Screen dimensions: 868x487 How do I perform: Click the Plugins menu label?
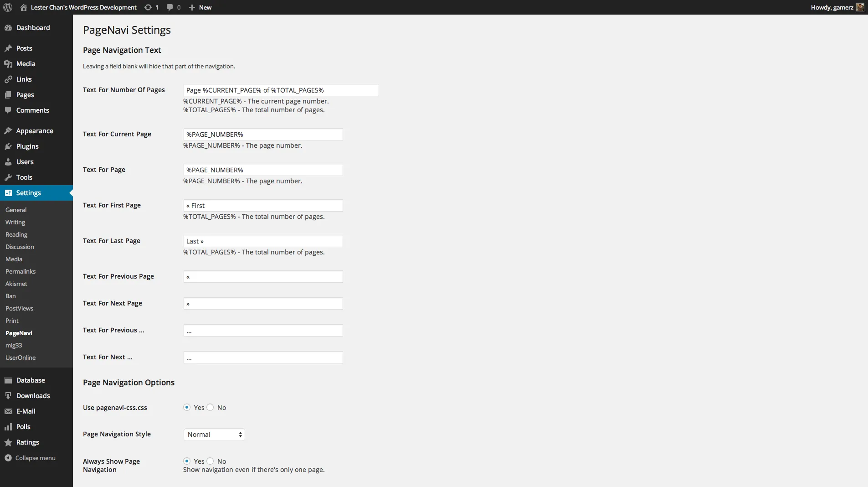(27, 146)
